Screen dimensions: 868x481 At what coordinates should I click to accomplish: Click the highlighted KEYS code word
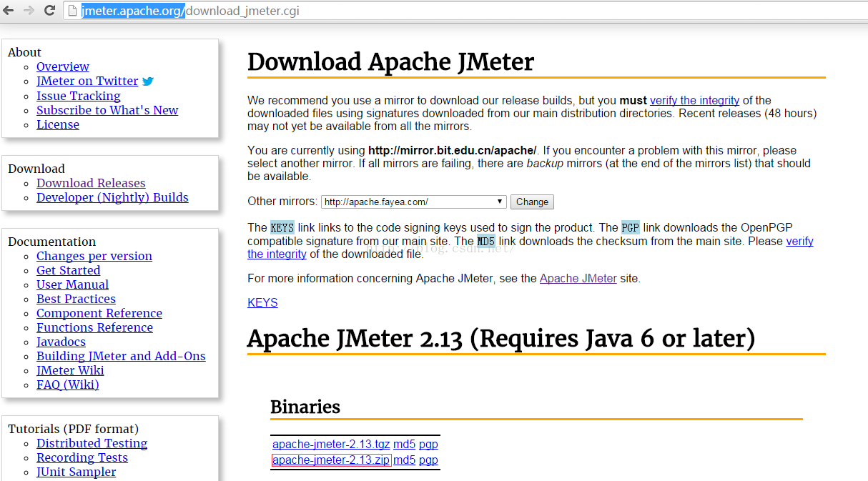282,228
